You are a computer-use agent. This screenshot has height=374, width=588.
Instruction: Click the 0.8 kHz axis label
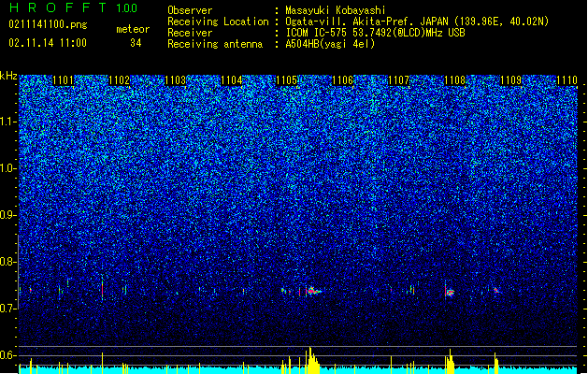coord(7,262)
